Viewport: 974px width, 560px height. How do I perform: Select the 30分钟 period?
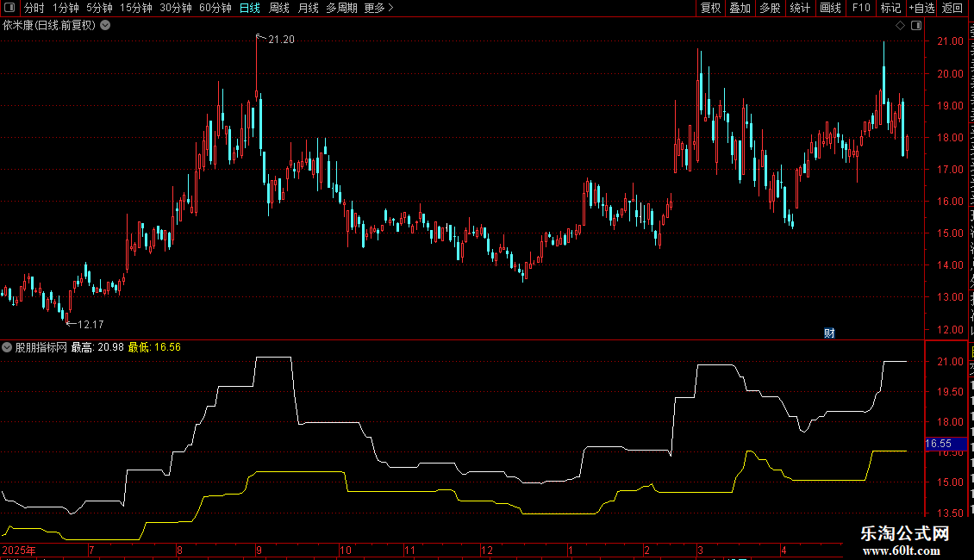pyautogui.click(x=176, y=8)
